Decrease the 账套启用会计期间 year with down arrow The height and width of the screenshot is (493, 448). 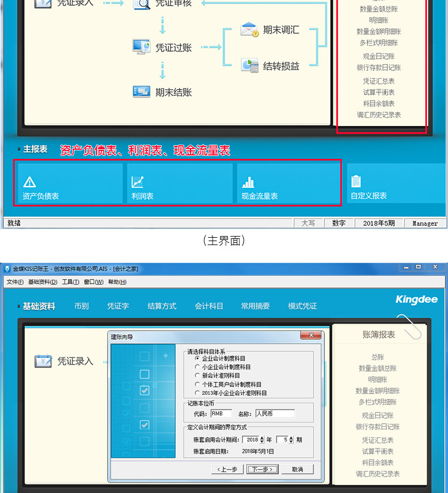point(262,441)
